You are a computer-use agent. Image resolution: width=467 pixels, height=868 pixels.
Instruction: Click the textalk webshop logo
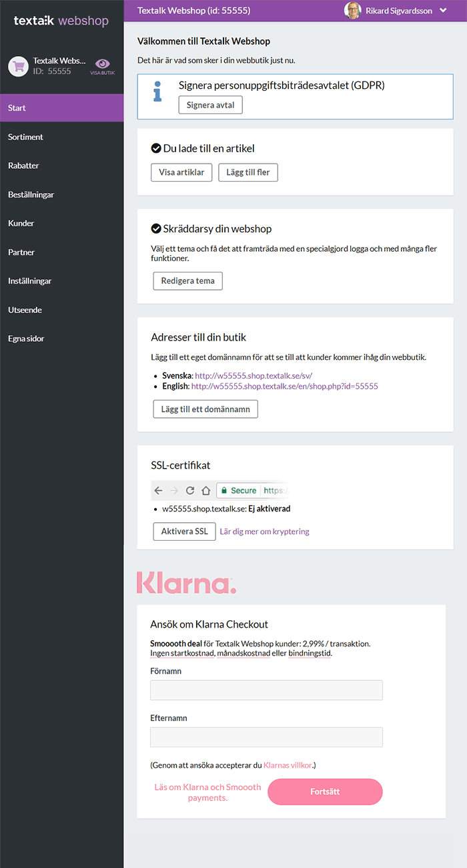[x=61, y=21]
